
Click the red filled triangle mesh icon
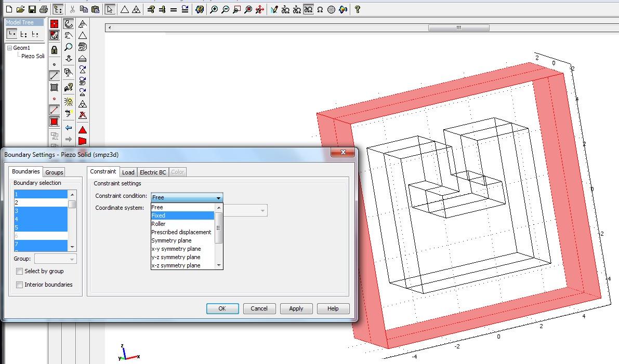point(83,130)
